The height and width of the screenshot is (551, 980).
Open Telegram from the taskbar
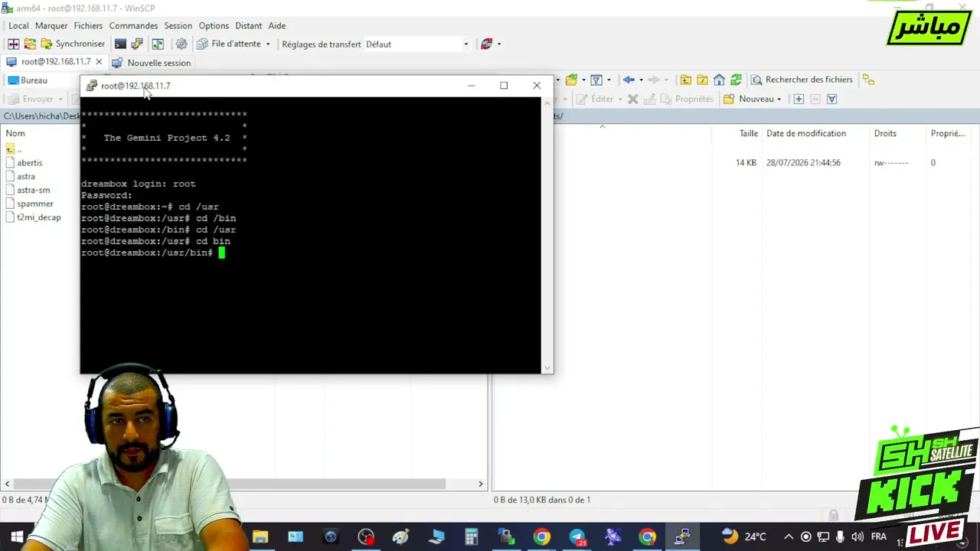pos(577,537)
